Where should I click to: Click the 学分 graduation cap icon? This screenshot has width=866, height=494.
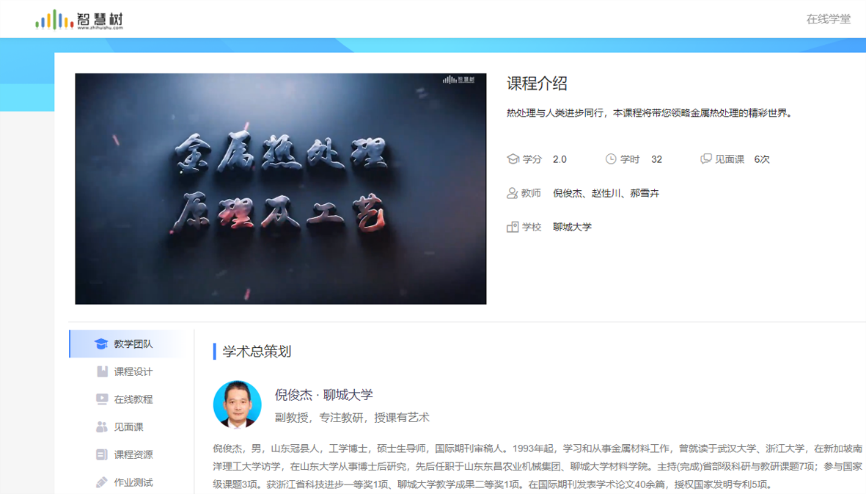click(513, 159)
